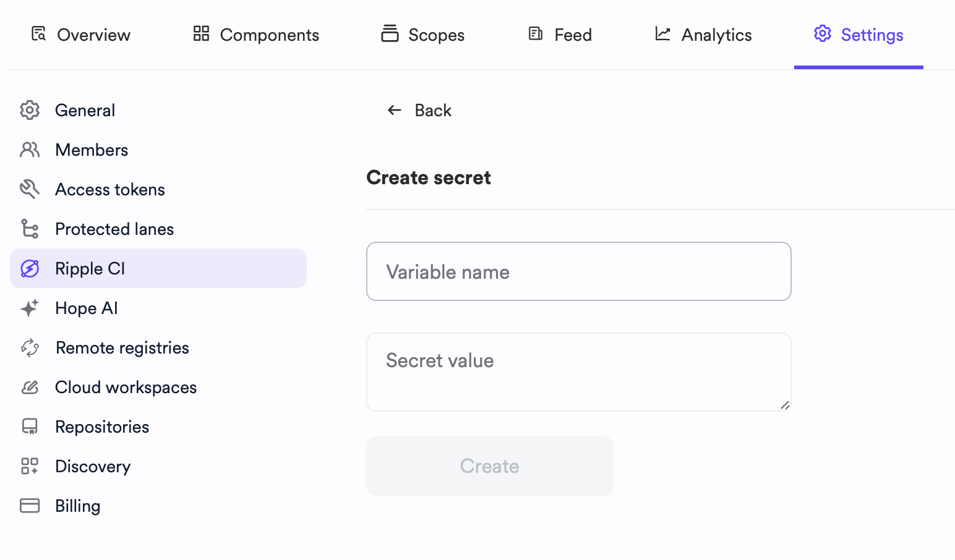The image size is (955, 560).
Task: Click the back arrow icon
Action: [x=395, y=110]
